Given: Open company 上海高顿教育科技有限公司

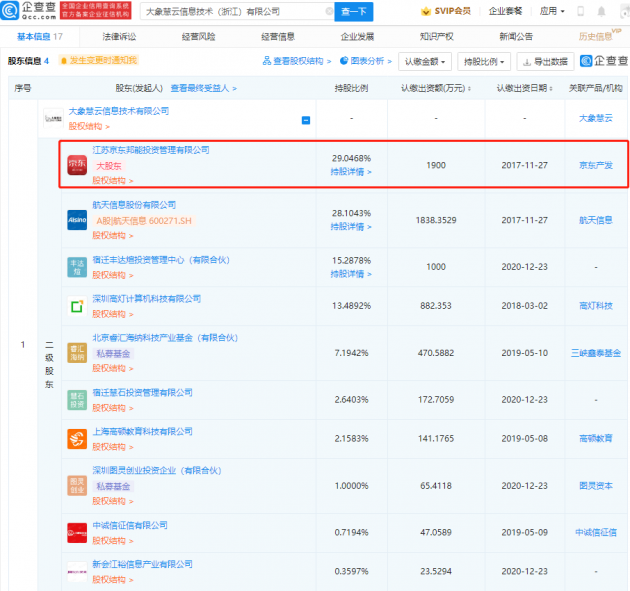Looking at the screenshot, I should pyautogui.click(x=142, y=431).
